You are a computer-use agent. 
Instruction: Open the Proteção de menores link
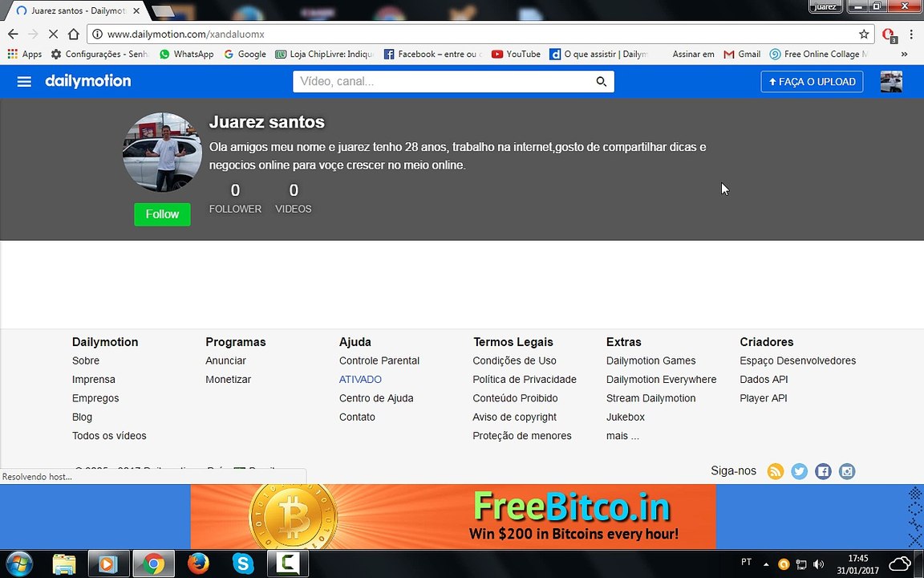521,436
